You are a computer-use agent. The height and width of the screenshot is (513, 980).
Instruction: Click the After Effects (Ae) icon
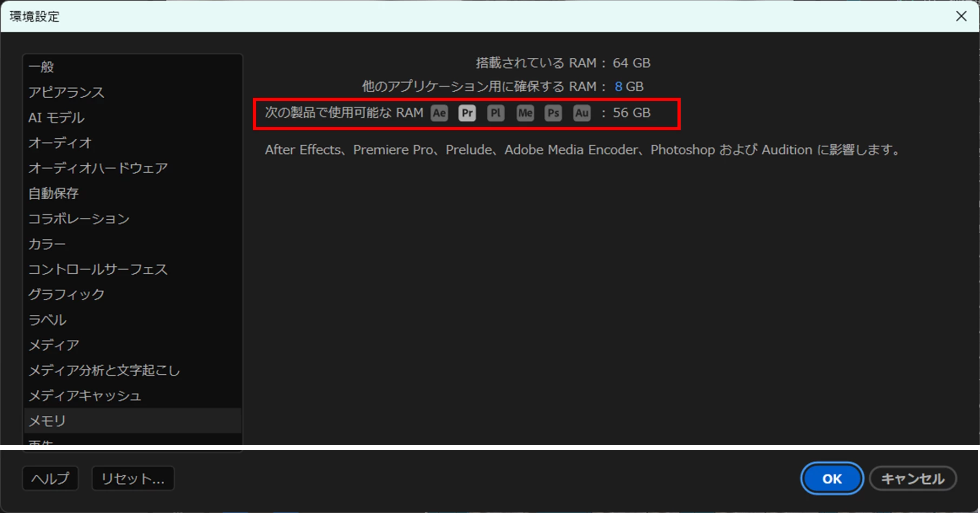point(439,113)
